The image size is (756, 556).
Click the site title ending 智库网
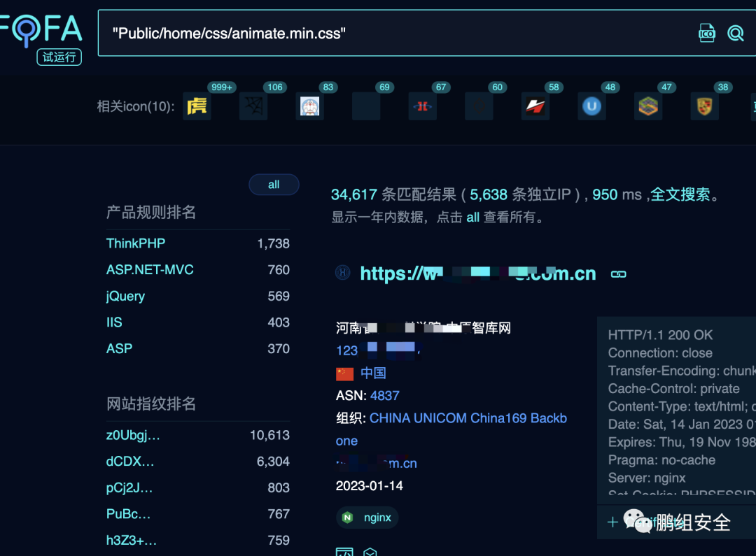423,328
